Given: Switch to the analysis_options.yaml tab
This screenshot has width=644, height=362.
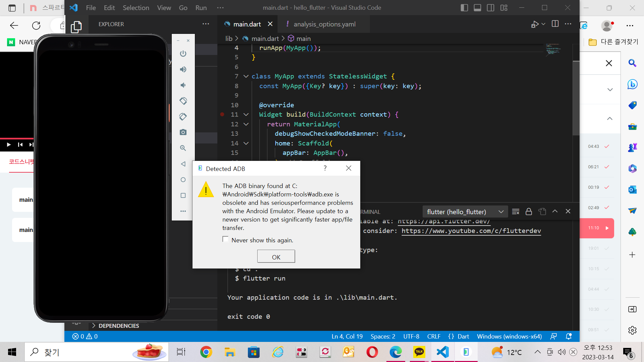Looking at the screenshot, I should tap(324, 24).
